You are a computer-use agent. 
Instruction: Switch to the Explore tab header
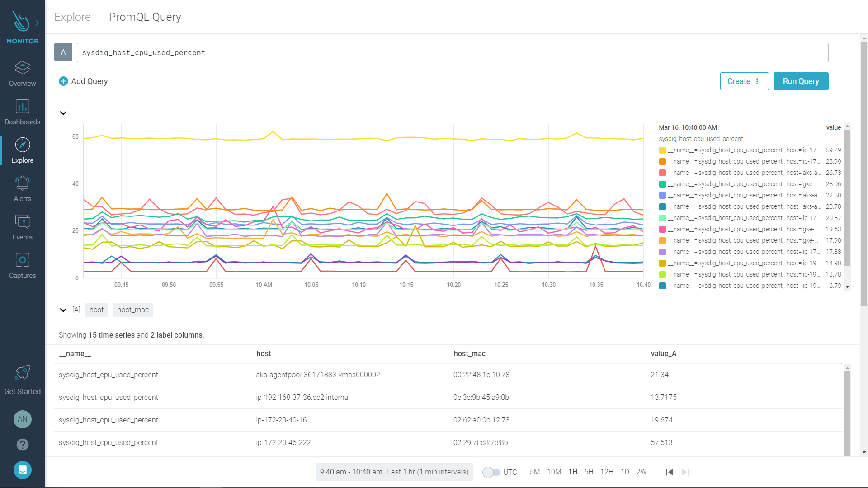coord(72,17)
